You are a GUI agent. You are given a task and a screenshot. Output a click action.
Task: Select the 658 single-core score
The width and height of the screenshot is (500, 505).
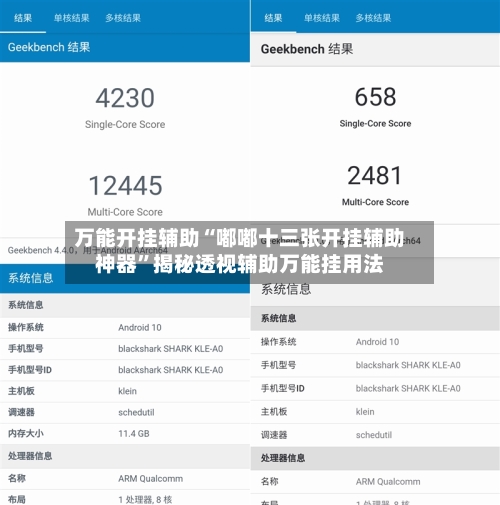375,97
